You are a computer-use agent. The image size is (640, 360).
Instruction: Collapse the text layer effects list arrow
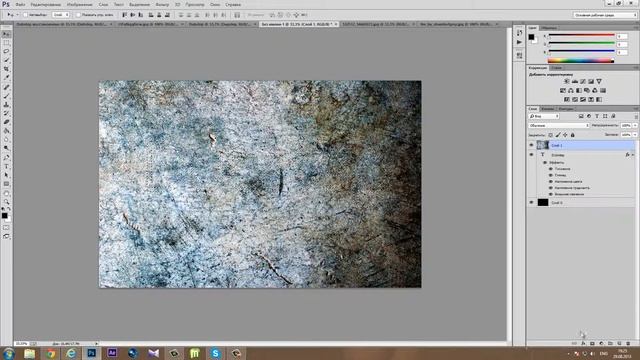tap(633, 155)
